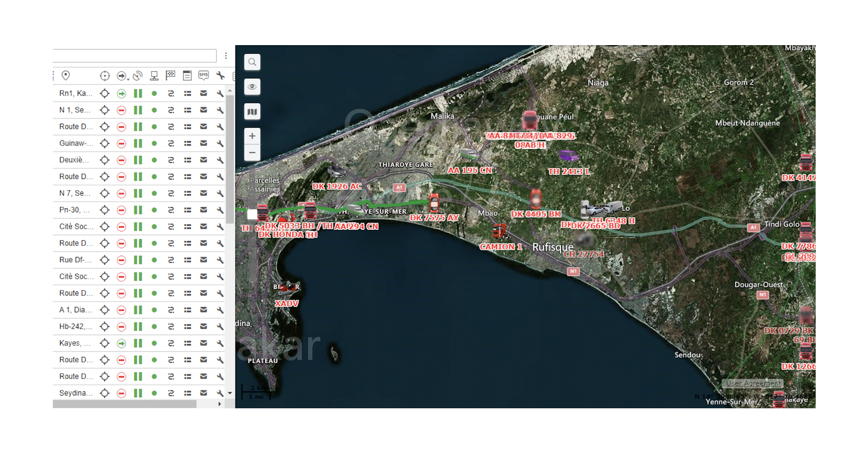Screen dimensions: 868x476
Task: Open the motion state arrow dropdown in header
Action: (122, 76)
